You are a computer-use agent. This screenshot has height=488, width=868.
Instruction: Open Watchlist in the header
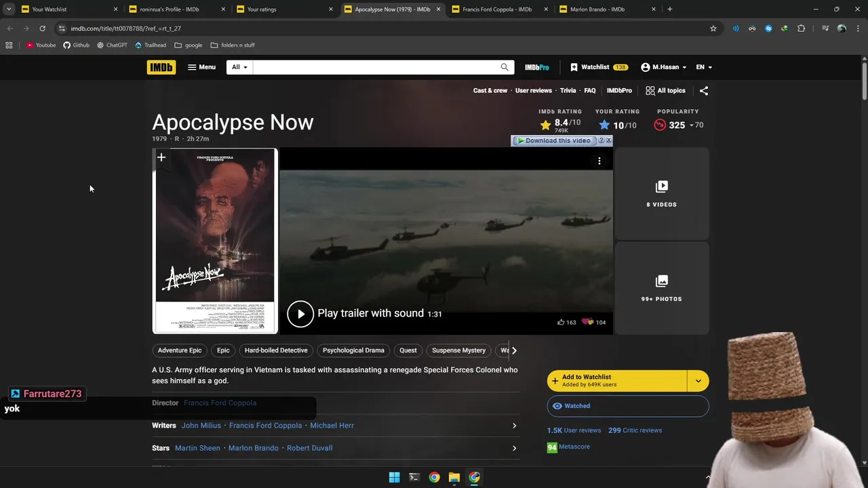[599, 67]
